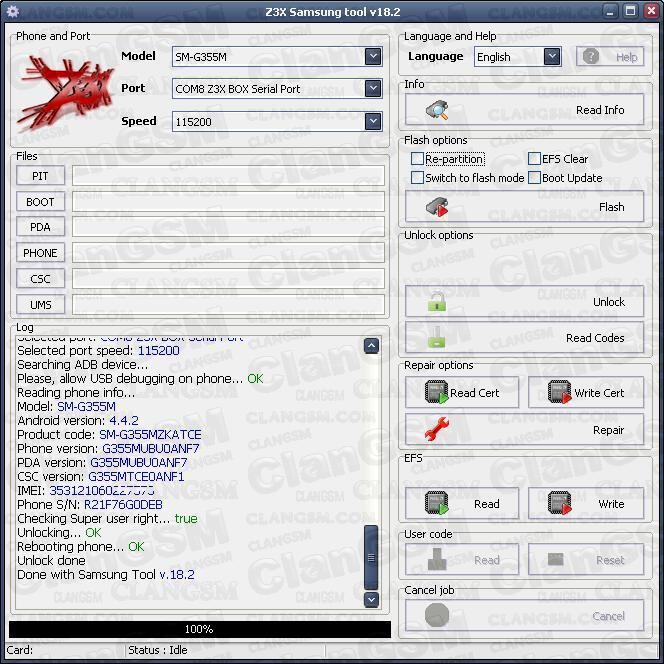
Task: Click the Read Info magnifier icon
Action: [437, 110]
